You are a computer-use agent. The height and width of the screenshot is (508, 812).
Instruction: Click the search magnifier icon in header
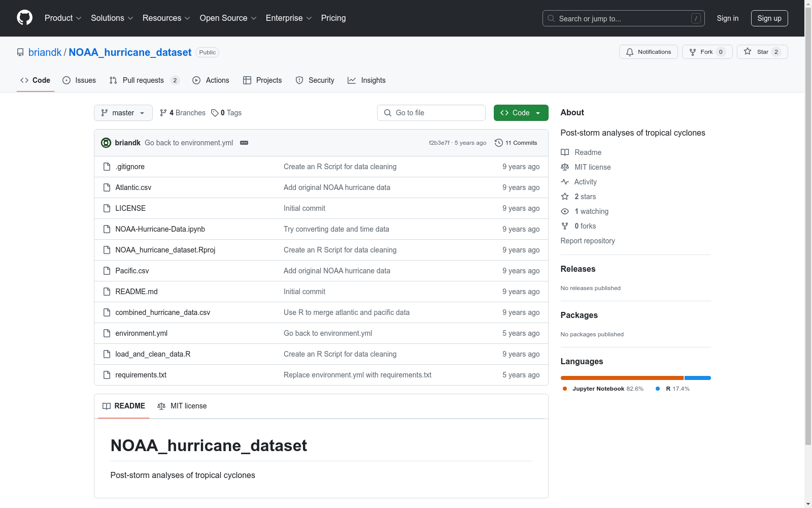pyautogui.click(x=551, y=18)
